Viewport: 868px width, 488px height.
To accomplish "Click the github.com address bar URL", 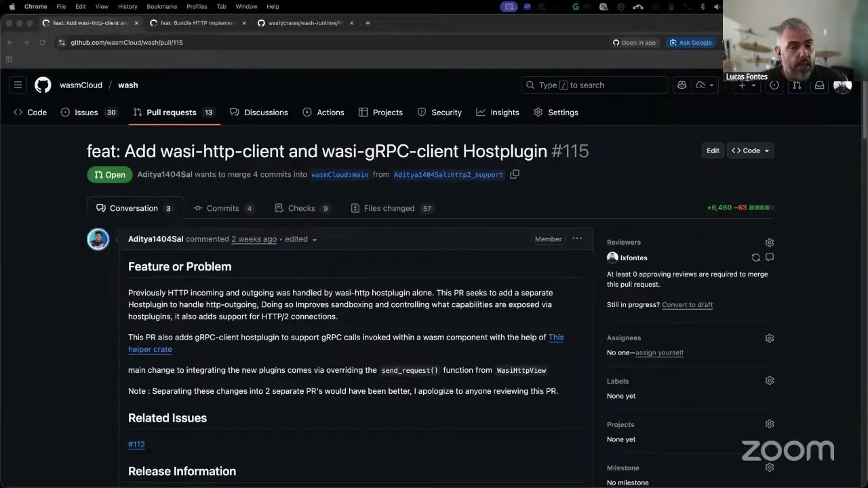I will tap(127, 42).
